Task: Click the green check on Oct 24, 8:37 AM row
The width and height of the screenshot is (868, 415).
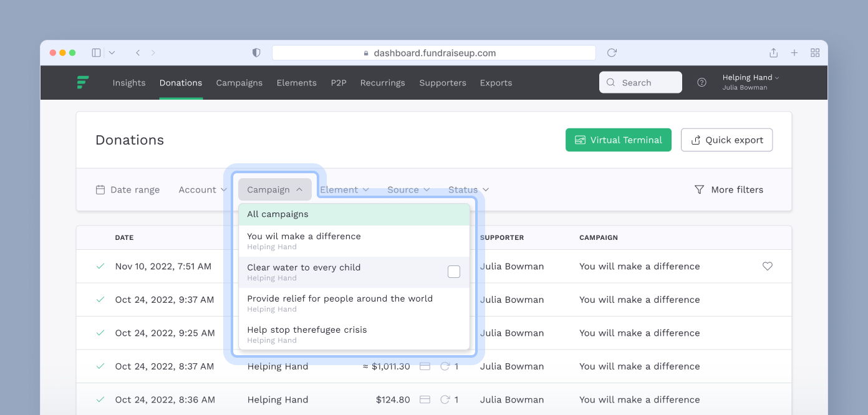Action: point(100,366)
